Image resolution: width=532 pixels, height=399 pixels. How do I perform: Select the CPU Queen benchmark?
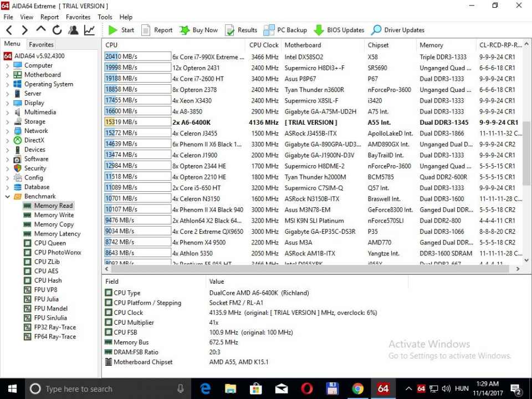pyautogui.click(x=50, y=243)
